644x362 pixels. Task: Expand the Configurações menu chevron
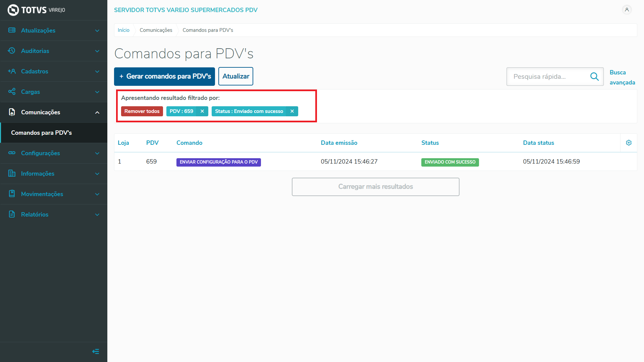(x=97, y=153)
